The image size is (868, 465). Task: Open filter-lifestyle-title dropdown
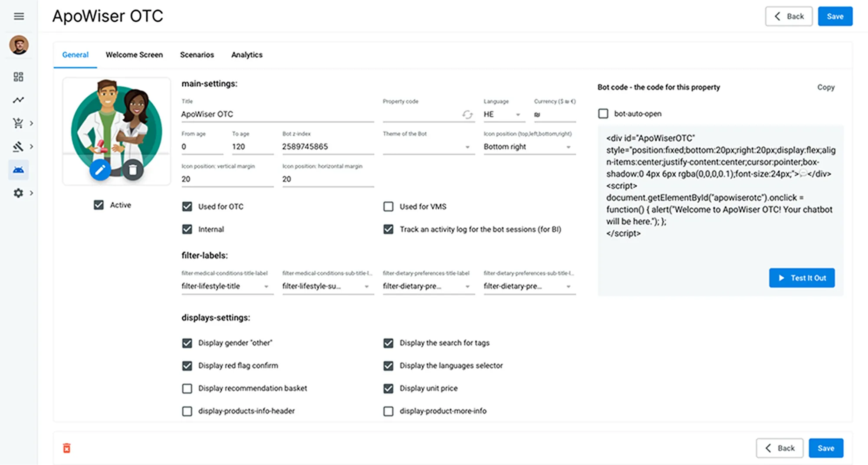(x=227, y=286)
